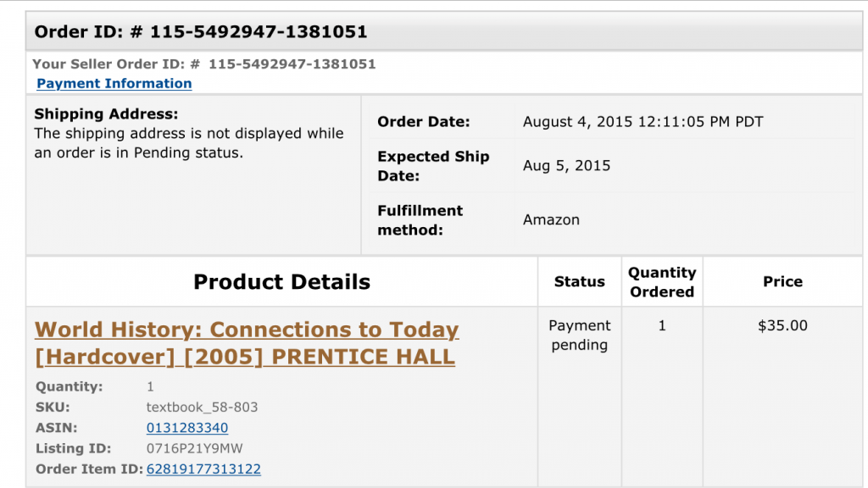Open the Payment Information link
868x488 pixels.
(114, 83)
